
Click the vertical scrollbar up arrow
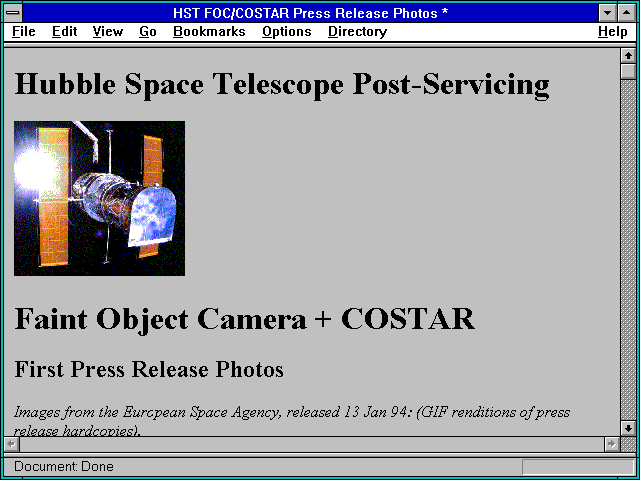(628, 56)
